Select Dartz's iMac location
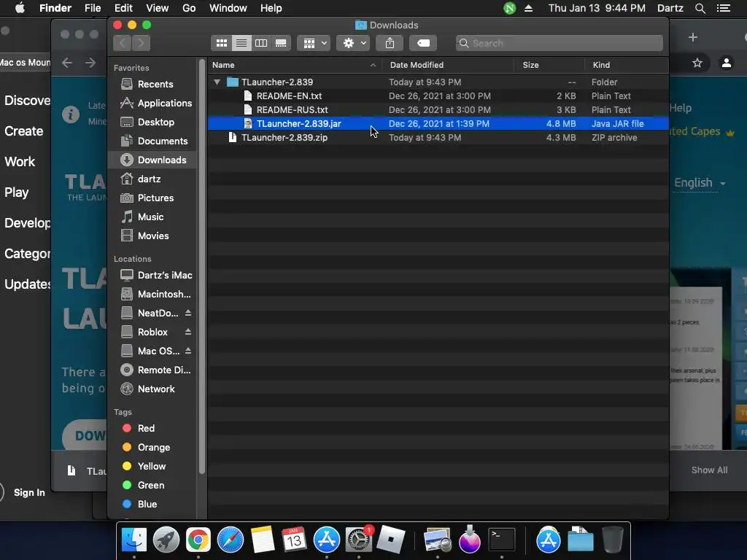747x560 pixels. click(x=152, y=275)
